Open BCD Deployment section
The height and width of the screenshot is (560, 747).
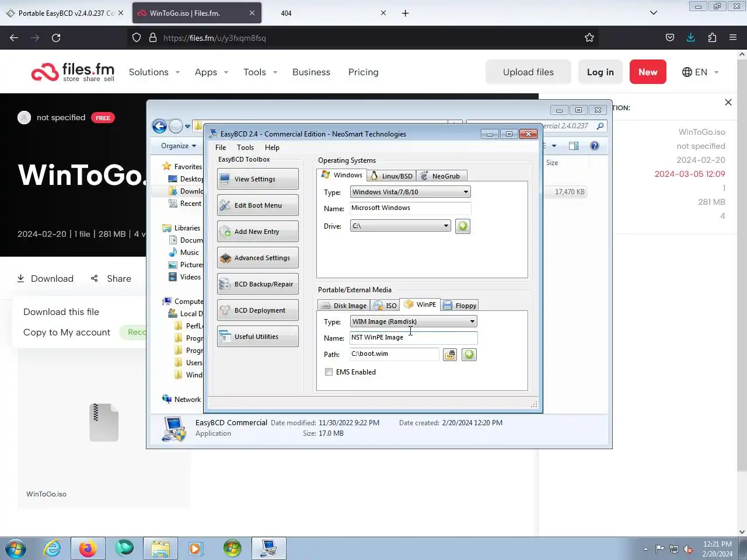point(257,310)
